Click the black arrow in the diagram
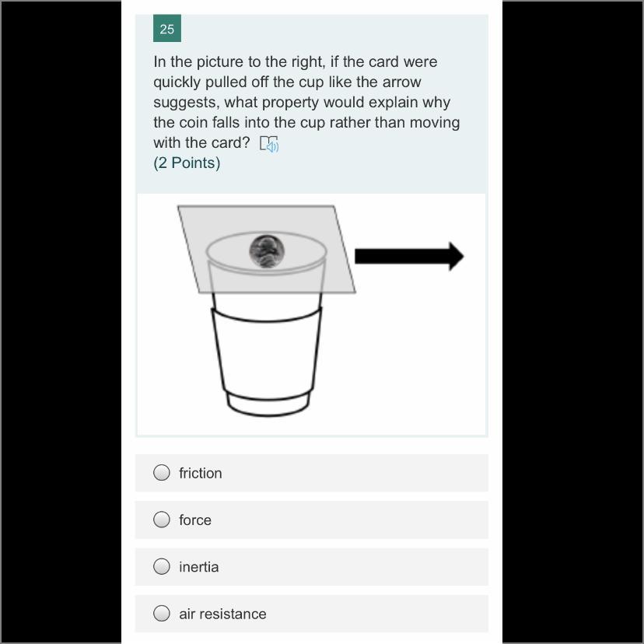The height and width of the screenshot is (644, 644). click(409, 257)
